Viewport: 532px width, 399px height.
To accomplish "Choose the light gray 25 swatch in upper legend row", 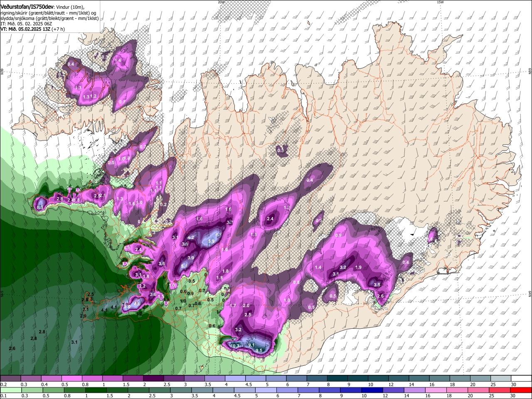I will click(x=501, y=379).
